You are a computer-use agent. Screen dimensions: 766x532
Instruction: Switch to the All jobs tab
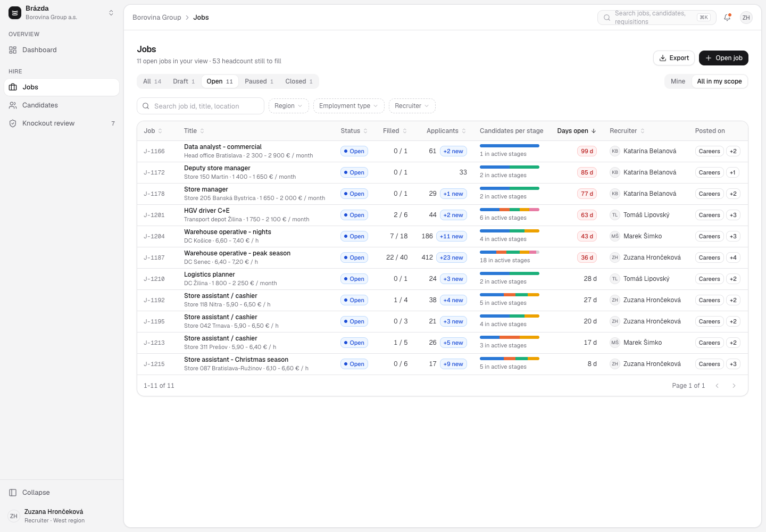(152, 81)
